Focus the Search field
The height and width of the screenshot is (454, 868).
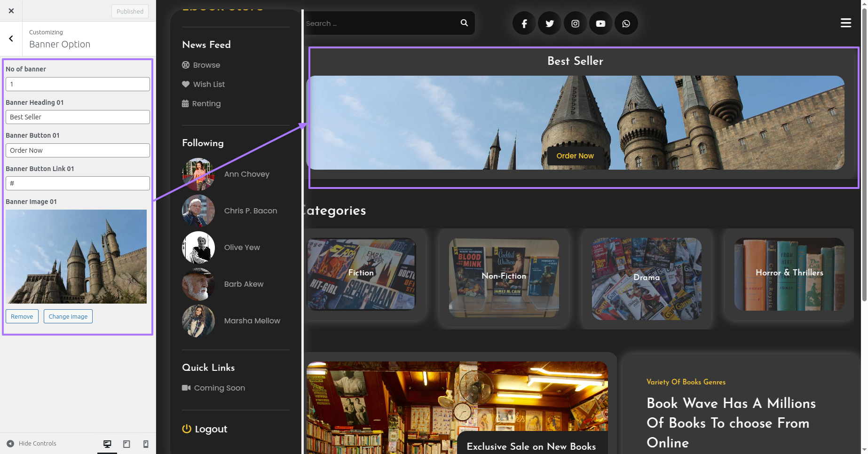(381, 23)
